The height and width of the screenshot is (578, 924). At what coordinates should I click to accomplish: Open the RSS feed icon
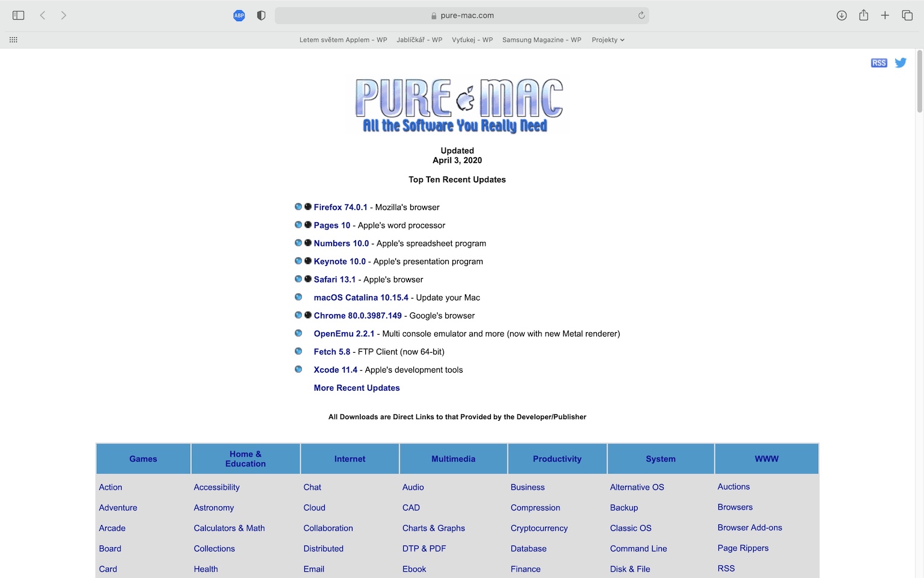(x=879, y=63)
